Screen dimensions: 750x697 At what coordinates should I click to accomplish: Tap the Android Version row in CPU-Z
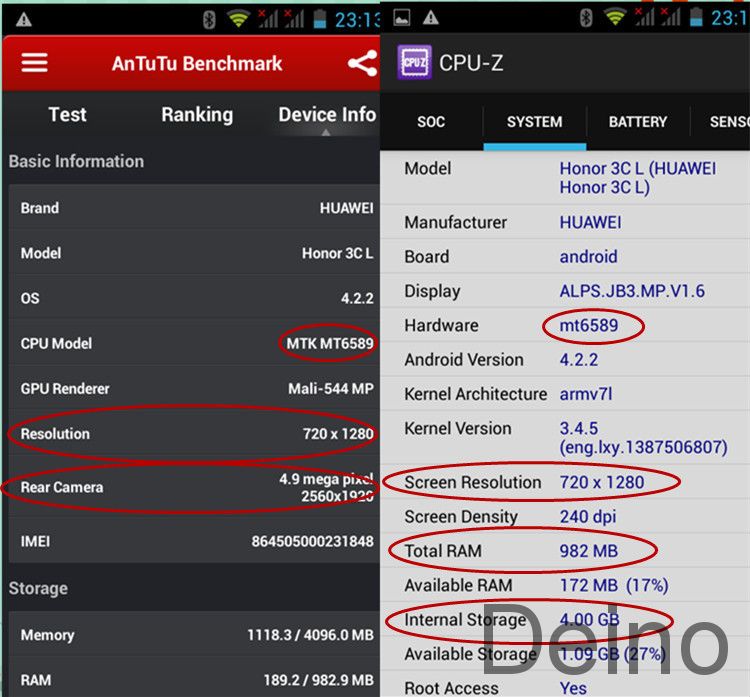[x=565, y=360]
